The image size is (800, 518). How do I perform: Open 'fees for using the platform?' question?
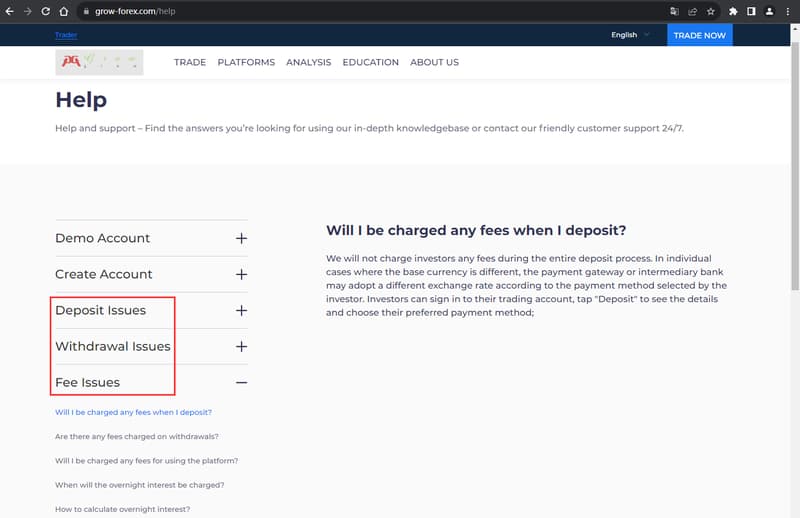[146, 461]
